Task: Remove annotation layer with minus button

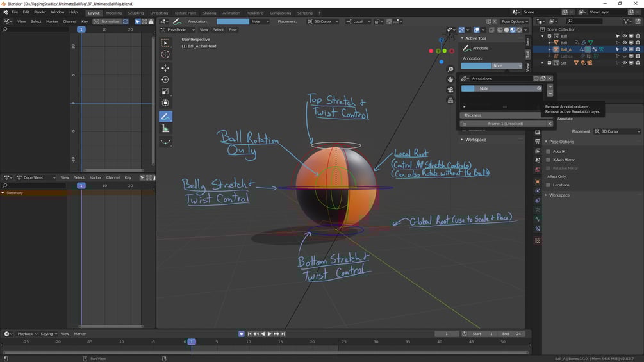Action: [550, 94]
